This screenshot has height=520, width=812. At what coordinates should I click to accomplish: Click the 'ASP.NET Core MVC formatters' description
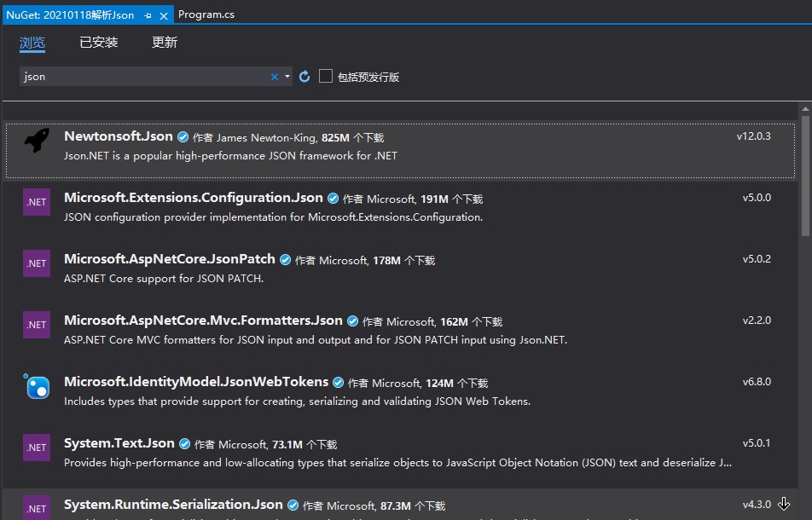point(316,340)
